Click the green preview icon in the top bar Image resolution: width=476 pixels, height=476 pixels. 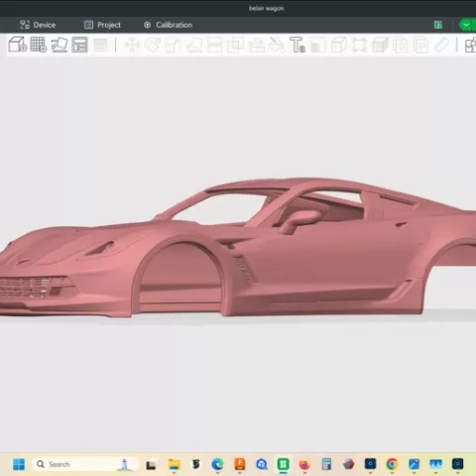(x=438, y=25)
